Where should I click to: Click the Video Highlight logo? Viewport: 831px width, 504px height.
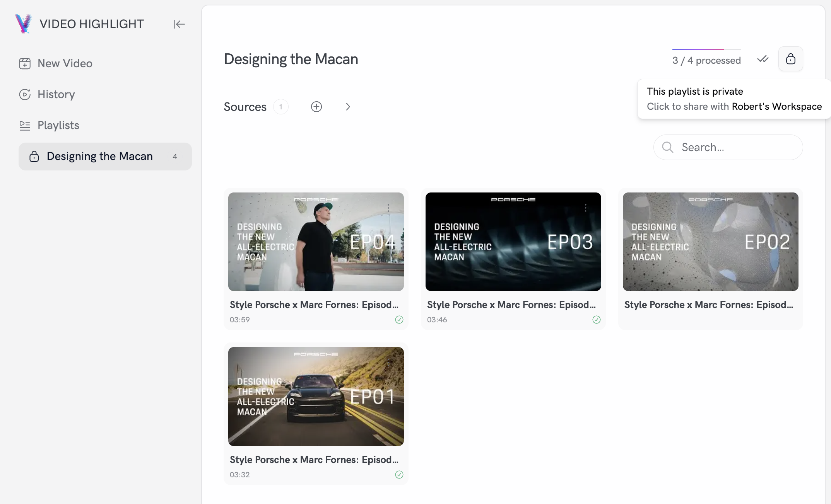pyautogui.click(x=24, y=24)
